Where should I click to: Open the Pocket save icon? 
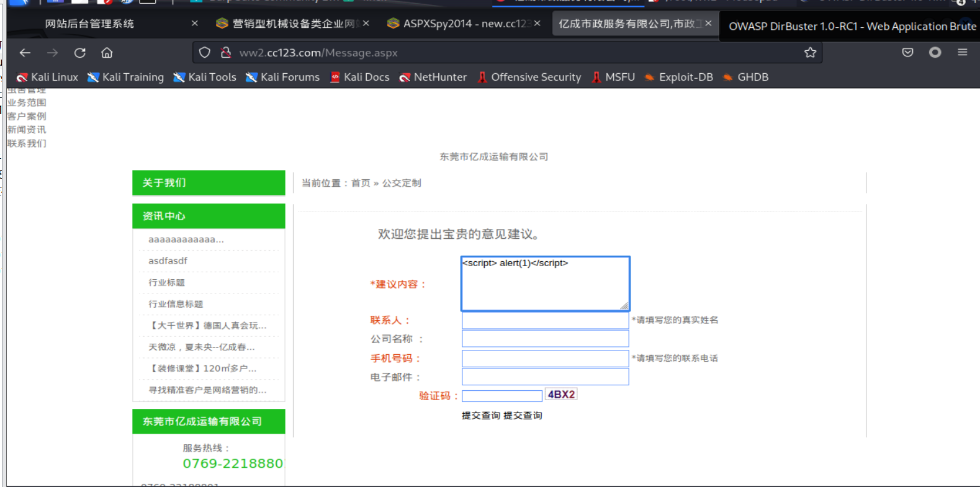(907, 53)
